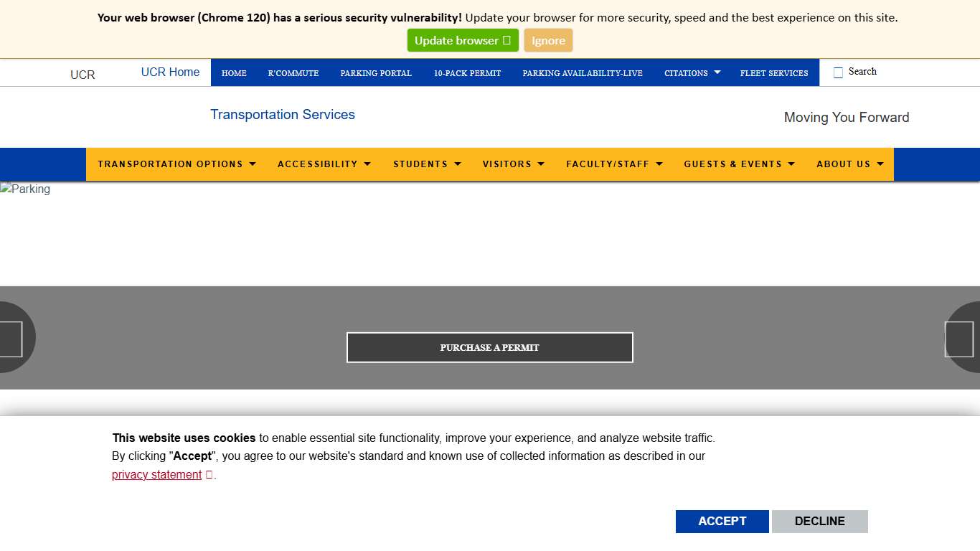This screenshot has width=980, height=551.
Task: Open the GUESTS & EVENTS dropdown
Action: 739,164
